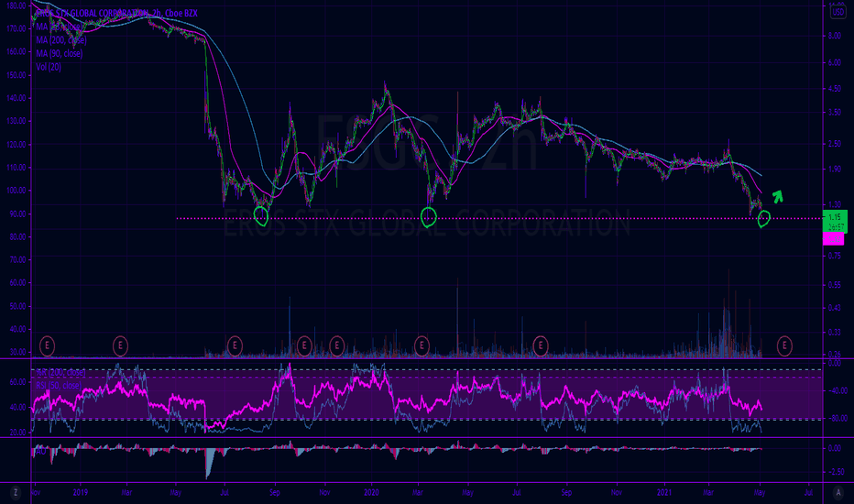The image size is (854, 504).
Task: Select the Vol (20) indicator label
Action: [x=49, y=67]
